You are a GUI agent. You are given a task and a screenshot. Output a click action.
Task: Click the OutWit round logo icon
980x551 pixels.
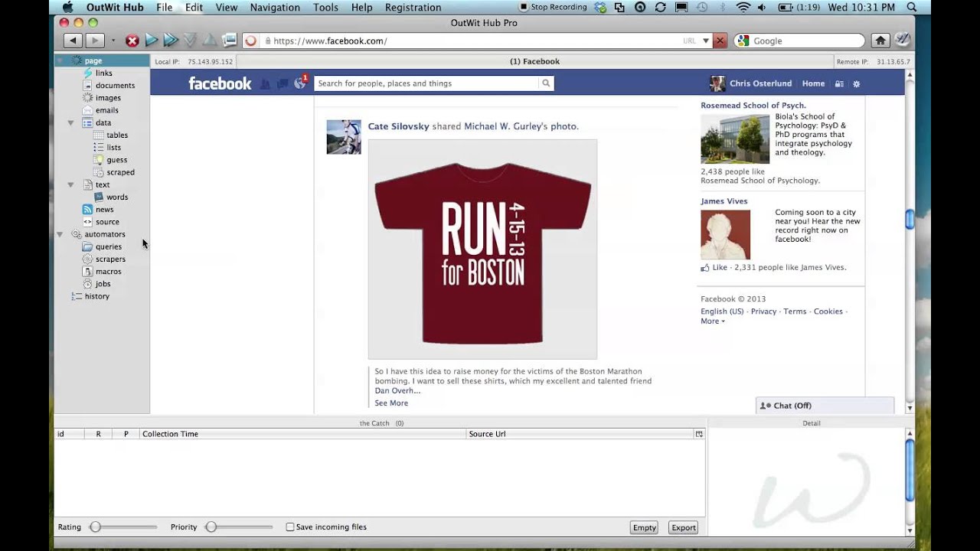pos(902,41)
